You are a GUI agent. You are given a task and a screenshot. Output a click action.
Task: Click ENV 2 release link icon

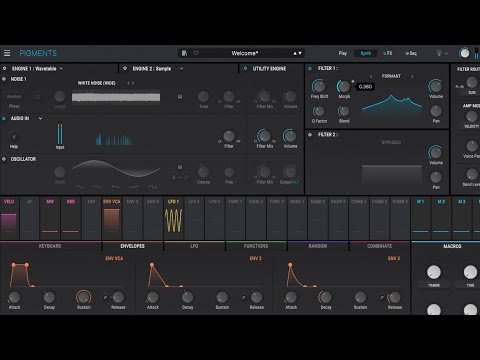click(244, 297)
